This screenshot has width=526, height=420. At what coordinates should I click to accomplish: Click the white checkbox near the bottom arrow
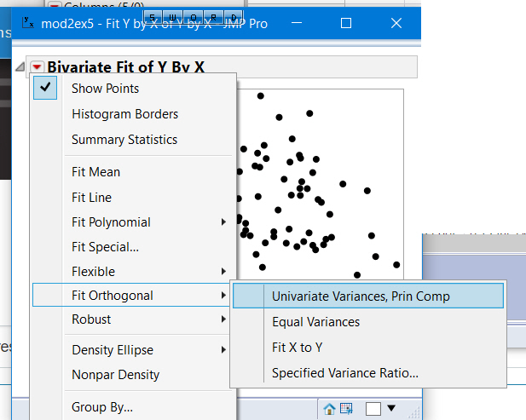coord(373,409)
